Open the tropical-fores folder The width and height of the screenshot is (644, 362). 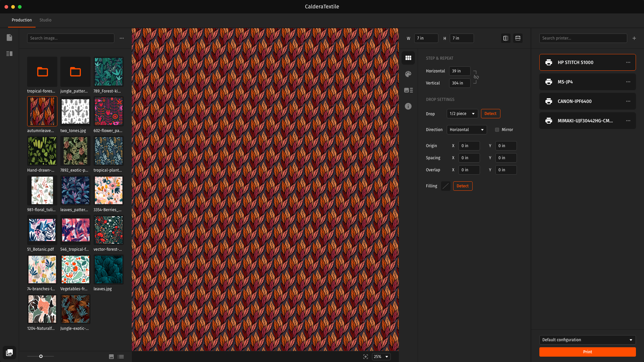[x=42, y=72]
